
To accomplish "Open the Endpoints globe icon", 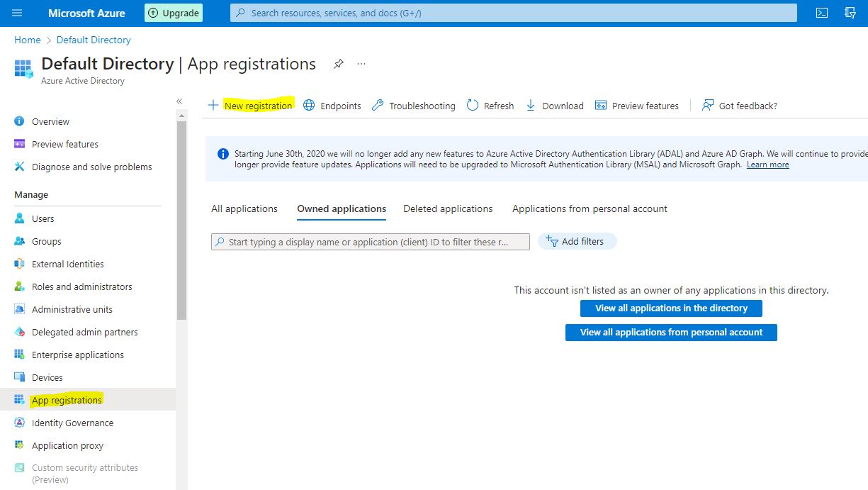I will pyautogui.click(x=309, y=105).
